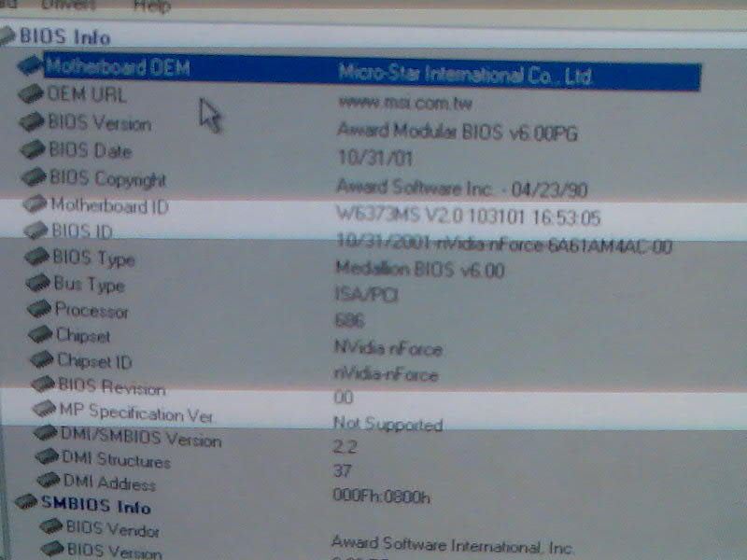The image size is (747, 560).
Task: Select the DMI/SMBIOS Version label
Action: coord(142,437)
